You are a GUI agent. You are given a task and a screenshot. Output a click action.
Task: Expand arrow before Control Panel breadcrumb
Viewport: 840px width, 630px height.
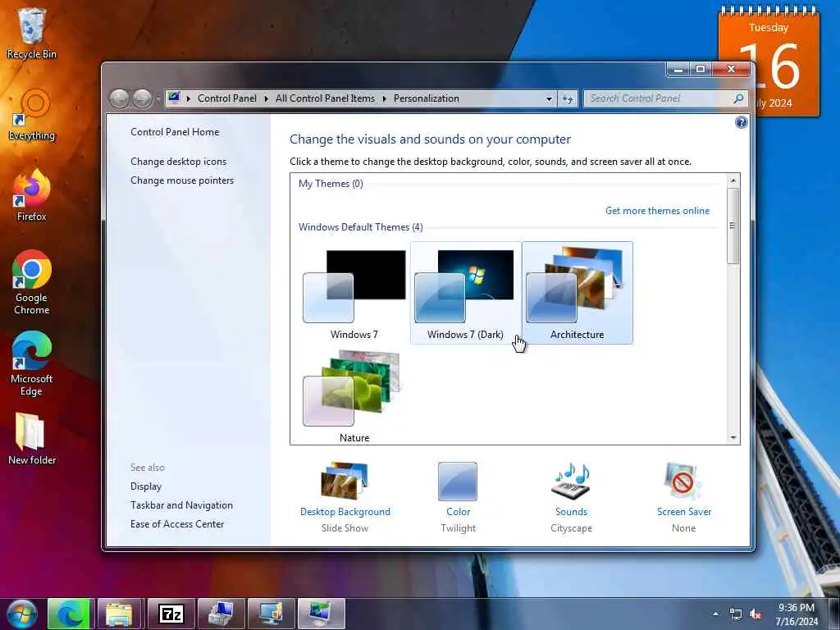[x=189, y=98]
